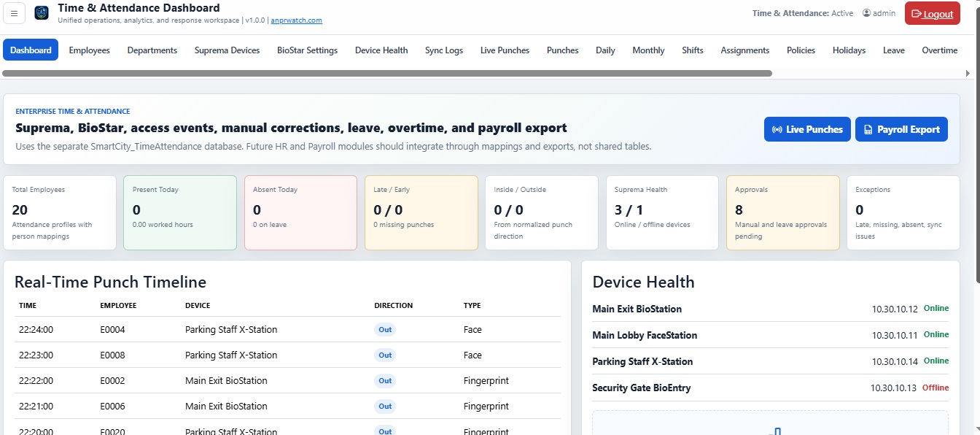Screen dimensions: 980x435
Task: Click the tab bar horizontal scrollbar
Action: point(387,73)
